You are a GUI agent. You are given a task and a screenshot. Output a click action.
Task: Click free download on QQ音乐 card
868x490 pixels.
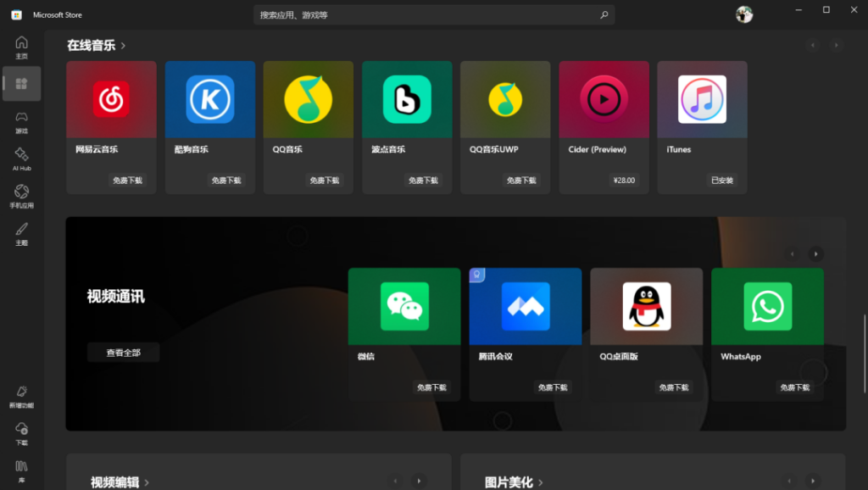[x=325, y=181]
